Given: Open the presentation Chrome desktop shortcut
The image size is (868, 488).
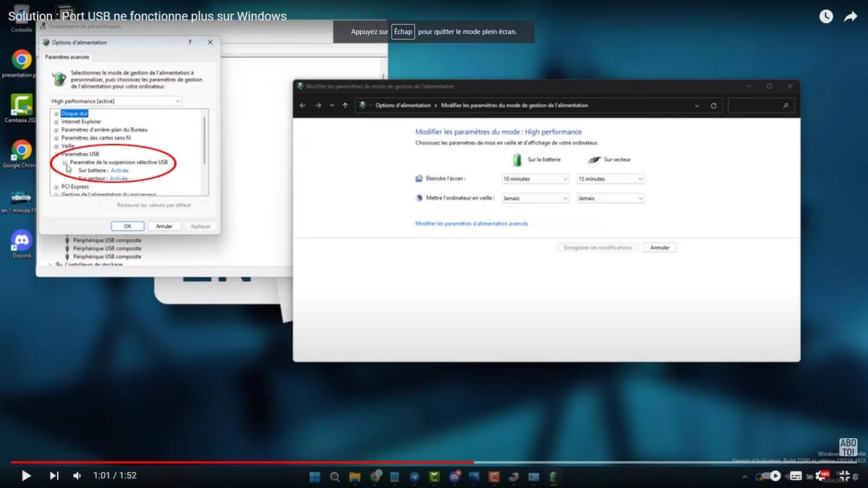Looking at the screenshot, I should (x=21, y=64).
